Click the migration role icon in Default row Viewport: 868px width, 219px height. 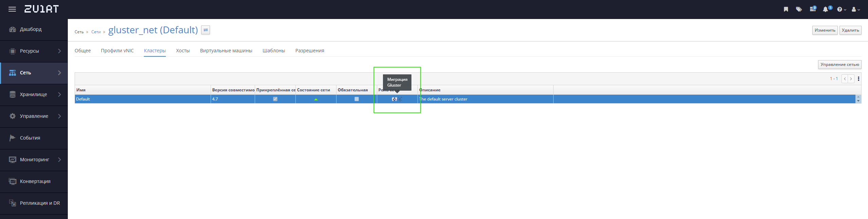click(x=394, y=99)
